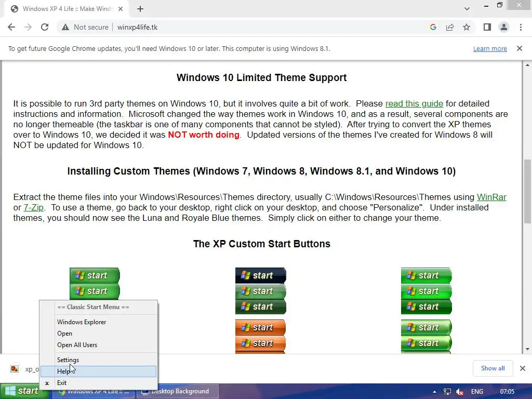The image size is (532, 399).
Task: Expand the tab search chevron
Action: [467, 9]
